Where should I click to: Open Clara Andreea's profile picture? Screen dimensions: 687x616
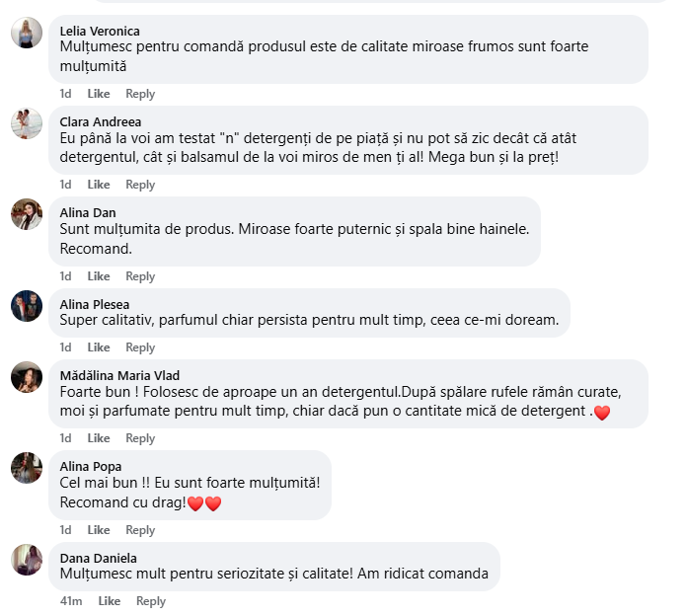(27, 123)
